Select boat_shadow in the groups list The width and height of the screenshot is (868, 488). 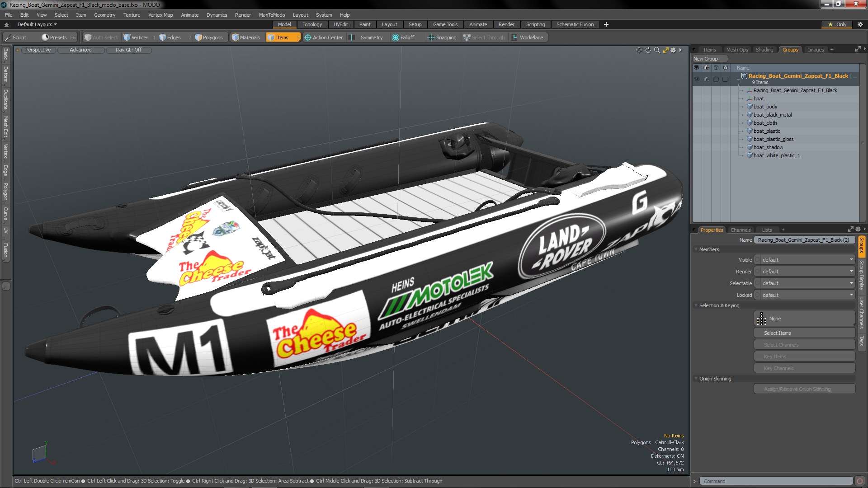coord(768,147)
